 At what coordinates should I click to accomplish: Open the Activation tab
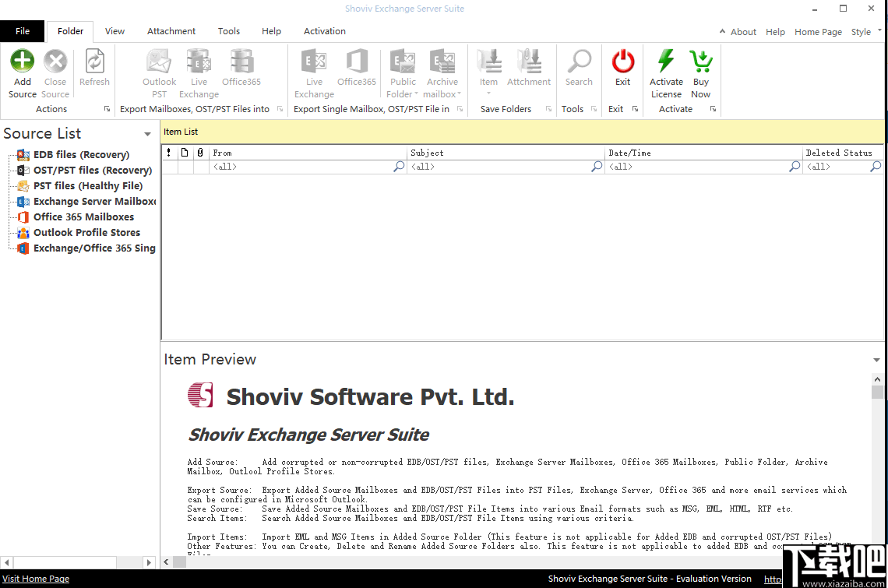324,31
